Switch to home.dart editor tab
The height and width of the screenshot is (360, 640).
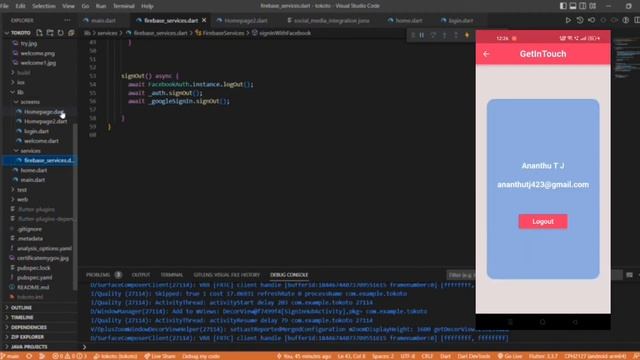click(x=409, y=20)
